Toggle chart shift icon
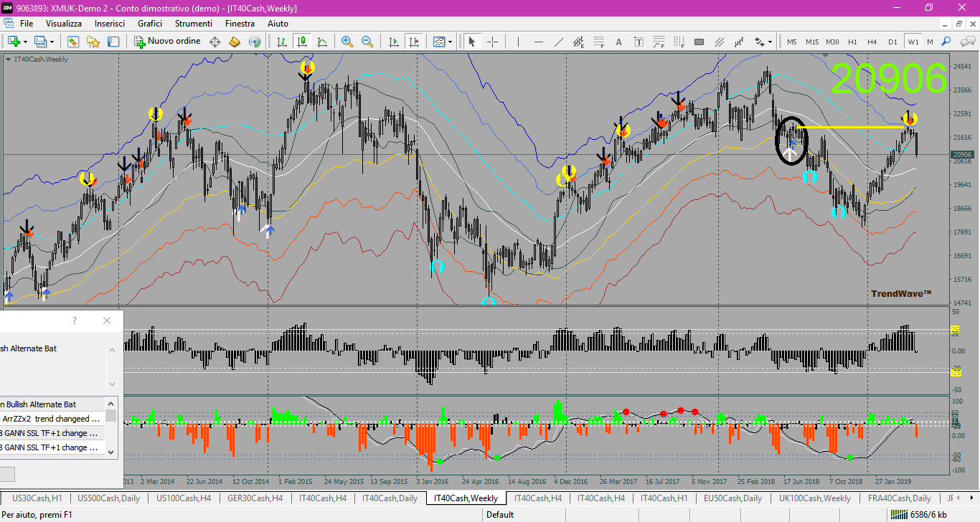This screenshot has height=522, width=980. 413,42
